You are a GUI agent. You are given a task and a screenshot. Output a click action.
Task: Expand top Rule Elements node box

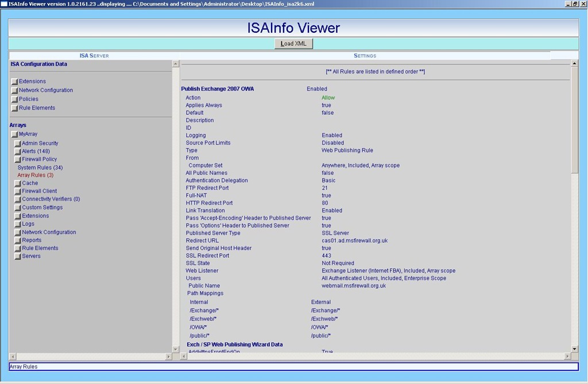(14, 108)
